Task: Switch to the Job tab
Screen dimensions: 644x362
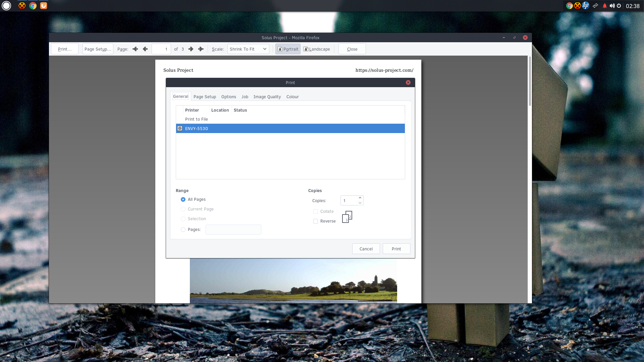Action: click(245, 97)
